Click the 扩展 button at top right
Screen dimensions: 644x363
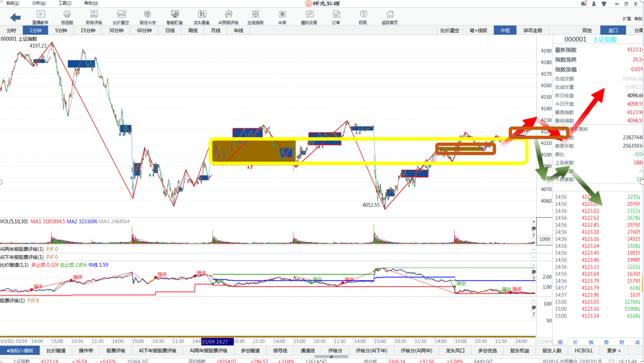click(x=626, y=19)
